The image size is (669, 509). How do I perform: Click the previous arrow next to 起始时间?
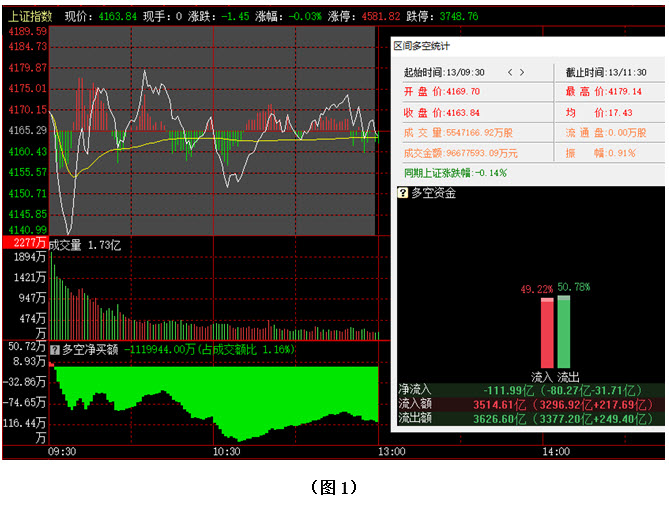[510, 72]
